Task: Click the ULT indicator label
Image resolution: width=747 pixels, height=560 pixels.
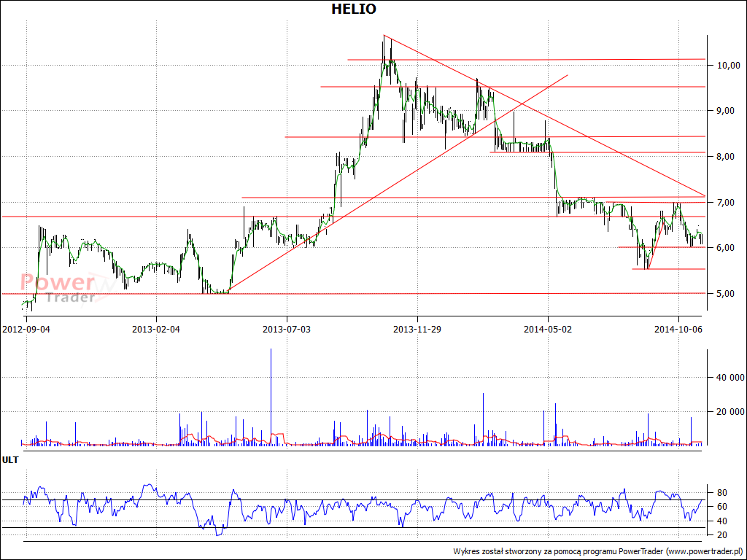Action: pyautogui.click(x=10, y=460)
